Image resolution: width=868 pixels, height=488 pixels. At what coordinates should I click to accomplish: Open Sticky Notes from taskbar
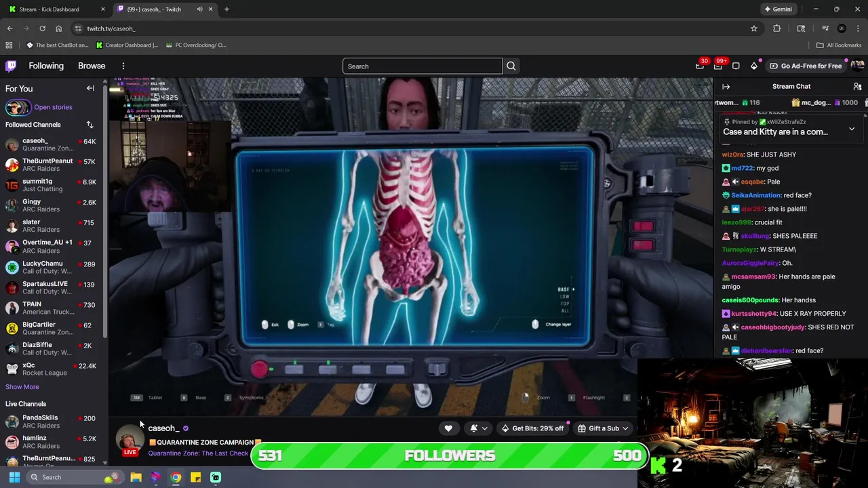click(x=195, y=477)
